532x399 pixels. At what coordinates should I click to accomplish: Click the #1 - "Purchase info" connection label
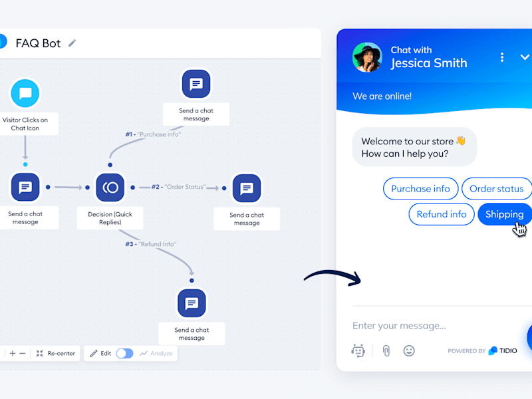[153, 134]
